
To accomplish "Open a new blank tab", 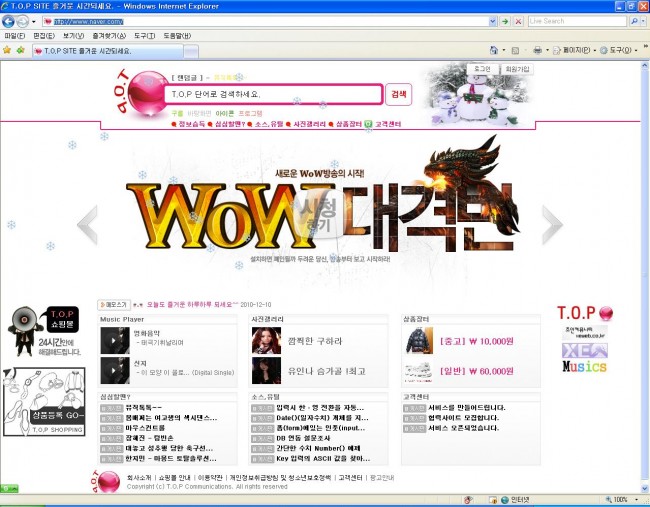I will [x=191, y=51].
